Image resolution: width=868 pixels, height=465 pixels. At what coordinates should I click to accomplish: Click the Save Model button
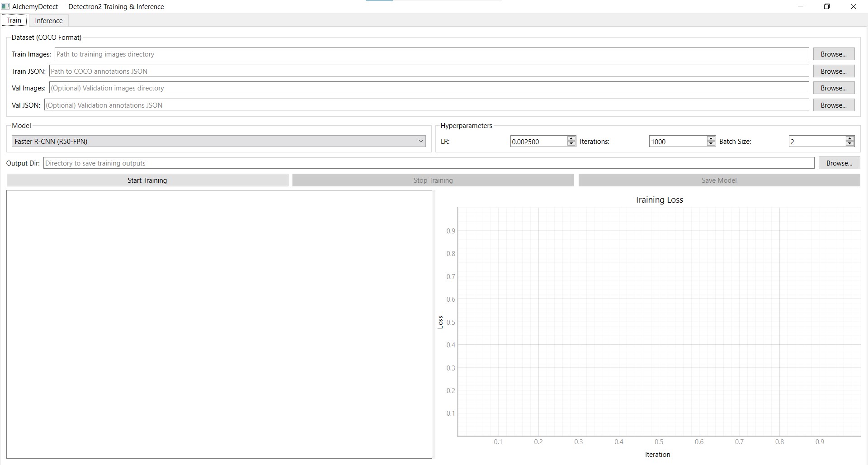pos(718,180)
